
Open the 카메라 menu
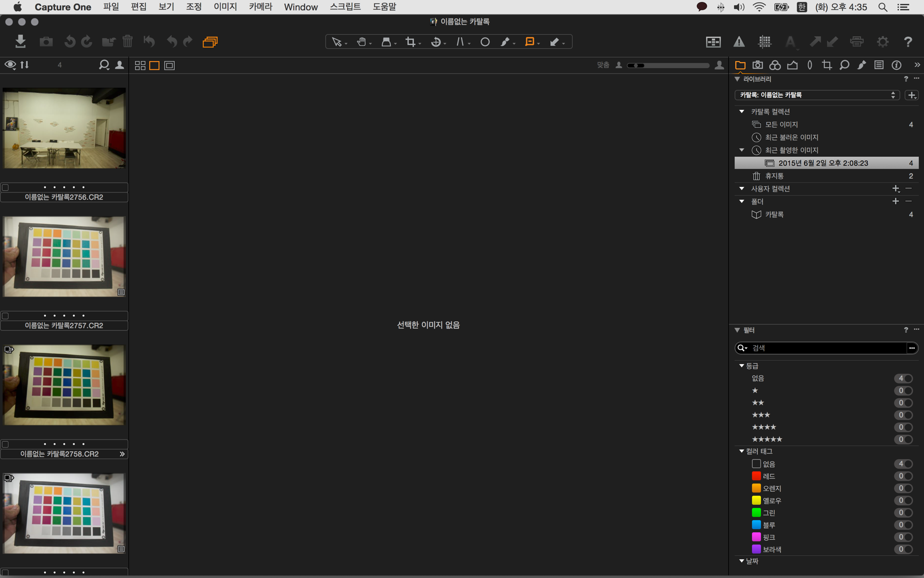tap(260, 7)
